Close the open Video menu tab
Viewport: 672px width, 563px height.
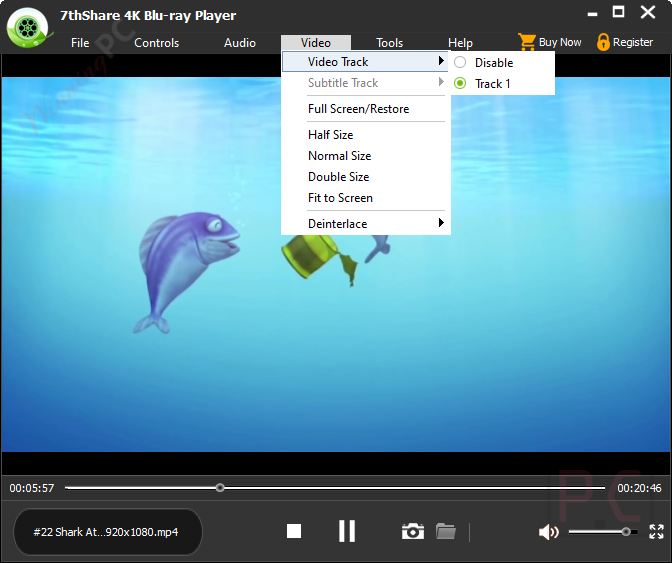coord(316,43)
